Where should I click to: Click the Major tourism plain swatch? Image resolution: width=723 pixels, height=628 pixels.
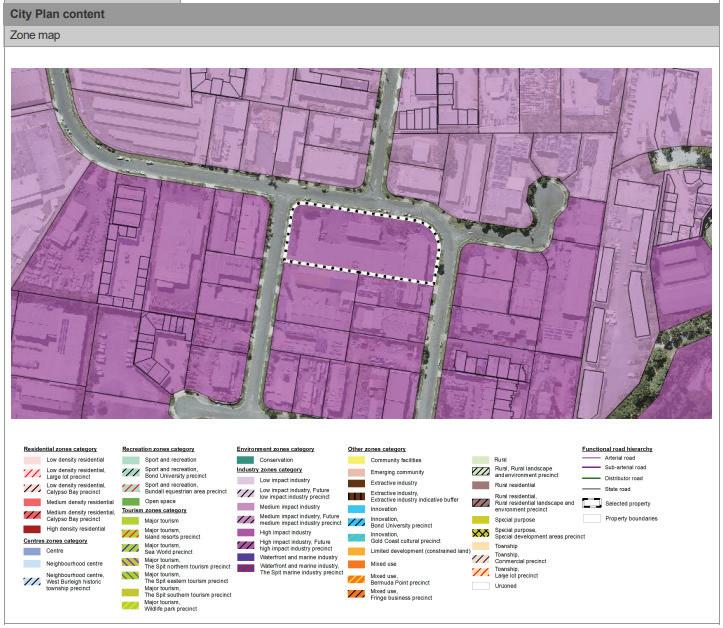point(130,521)
